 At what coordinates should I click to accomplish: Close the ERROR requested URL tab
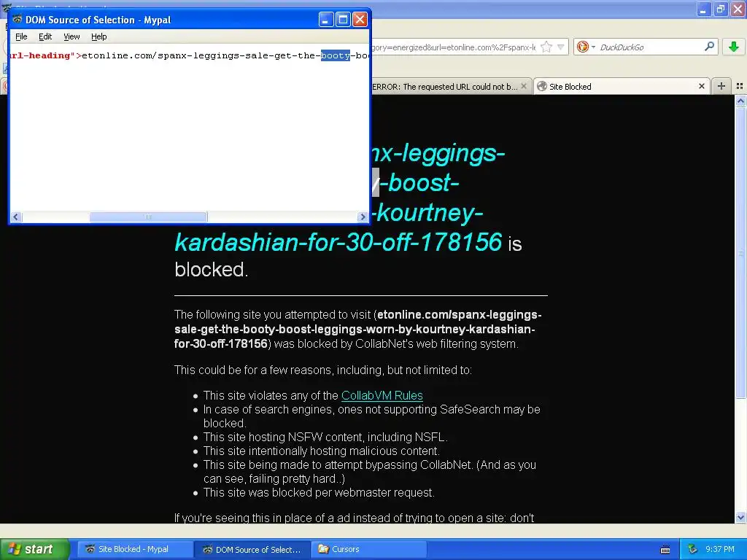[x=524, y=86]
